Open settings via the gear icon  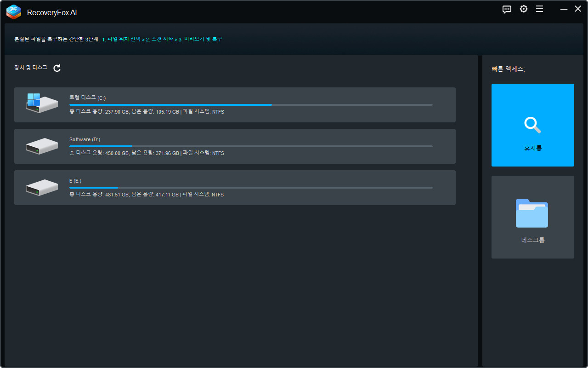(x=524, y=9)
